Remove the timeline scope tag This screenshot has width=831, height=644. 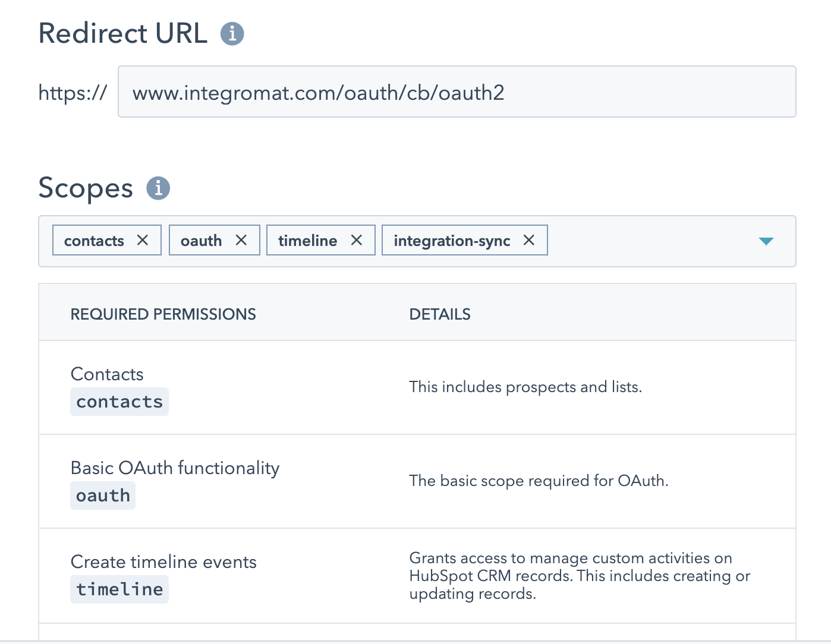[357, 240]
